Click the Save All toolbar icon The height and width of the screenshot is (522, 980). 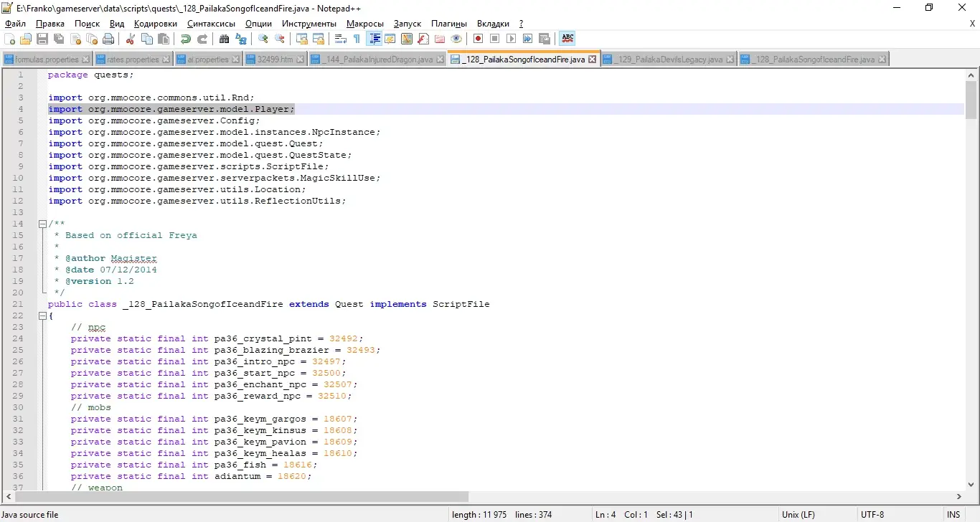coord(59,39)
